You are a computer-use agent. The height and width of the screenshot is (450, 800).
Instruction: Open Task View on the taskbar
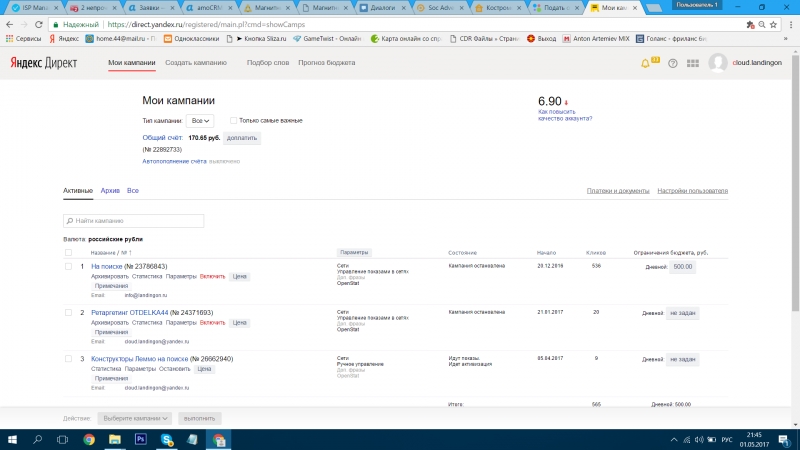[x=62, y=439]
